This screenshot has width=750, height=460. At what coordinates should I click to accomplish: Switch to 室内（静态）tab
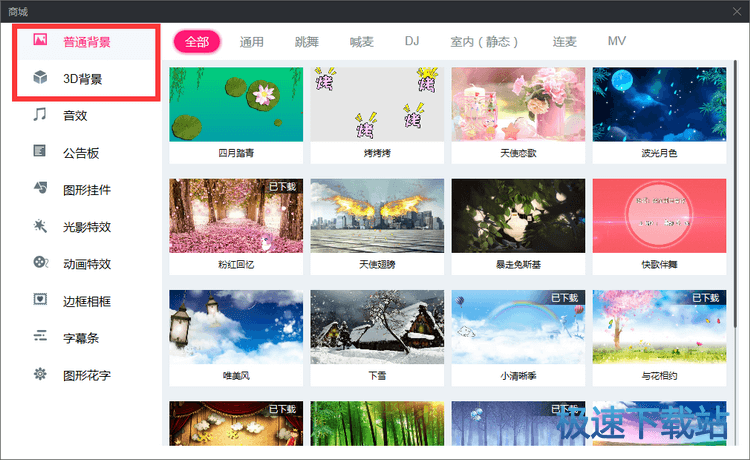[x=484, y=42]
